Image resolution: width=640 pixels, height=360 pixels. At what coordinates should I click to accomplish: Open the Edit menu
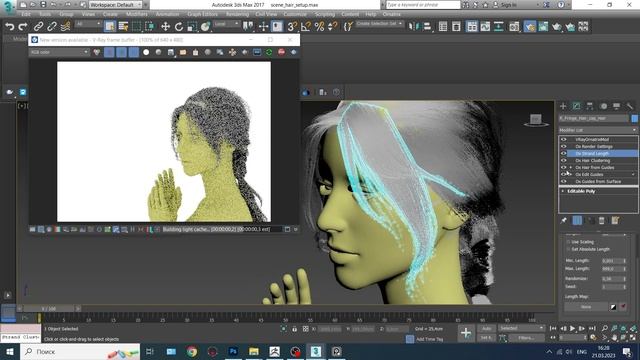(26, 14)
